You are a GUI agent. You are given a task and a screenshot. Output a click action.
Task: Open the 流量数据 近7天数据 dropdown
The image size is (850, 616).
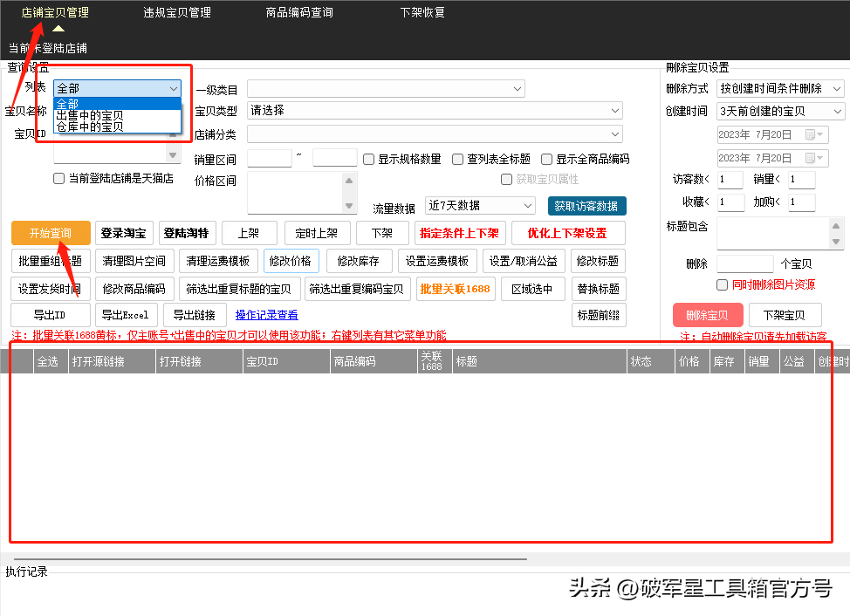[480, 206]
